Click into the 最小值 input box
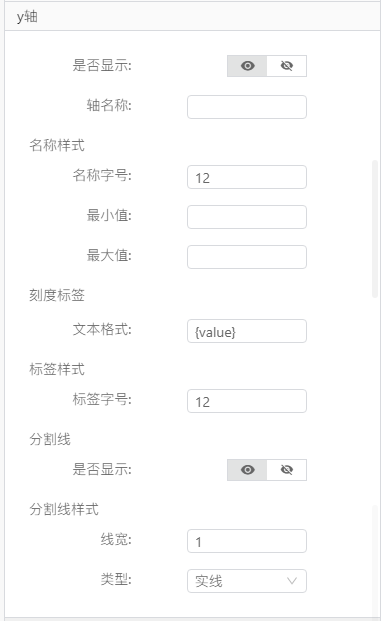Screen dimensions: 385x621 pyautogui.click(x=247, y=217)
